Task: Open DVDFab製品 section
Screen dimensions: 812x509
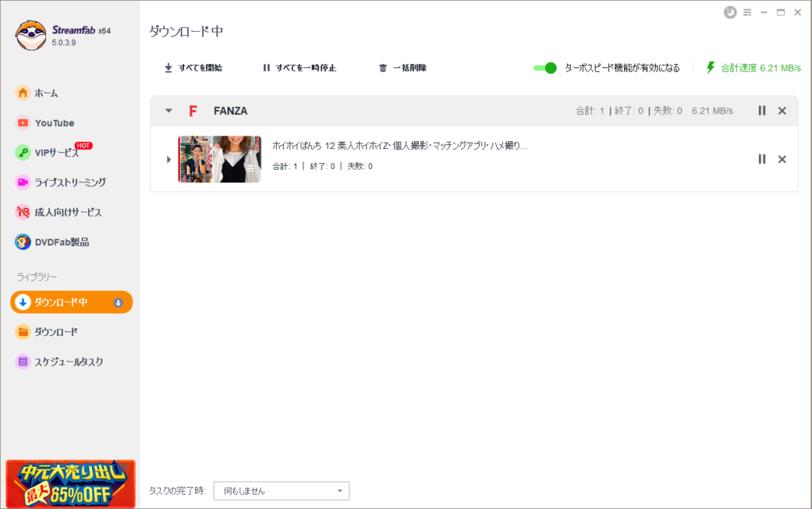Action: pos(52,242)
